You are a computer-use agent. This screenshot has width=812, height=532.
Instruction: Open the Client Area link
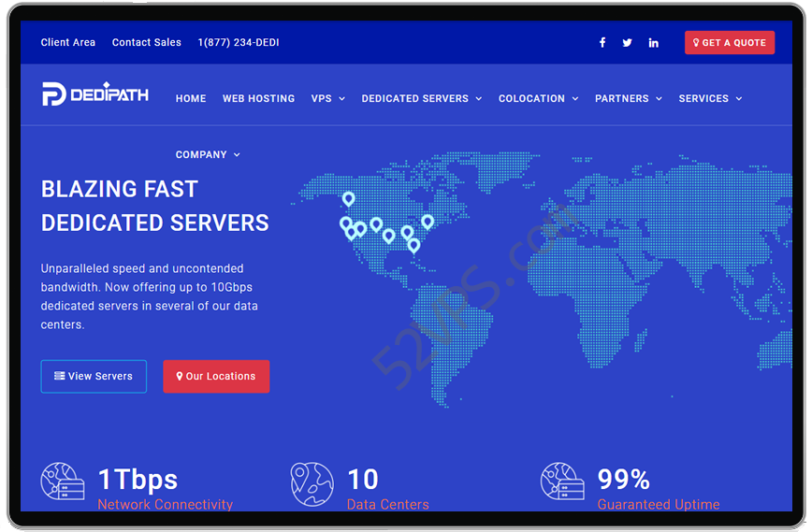68,42
